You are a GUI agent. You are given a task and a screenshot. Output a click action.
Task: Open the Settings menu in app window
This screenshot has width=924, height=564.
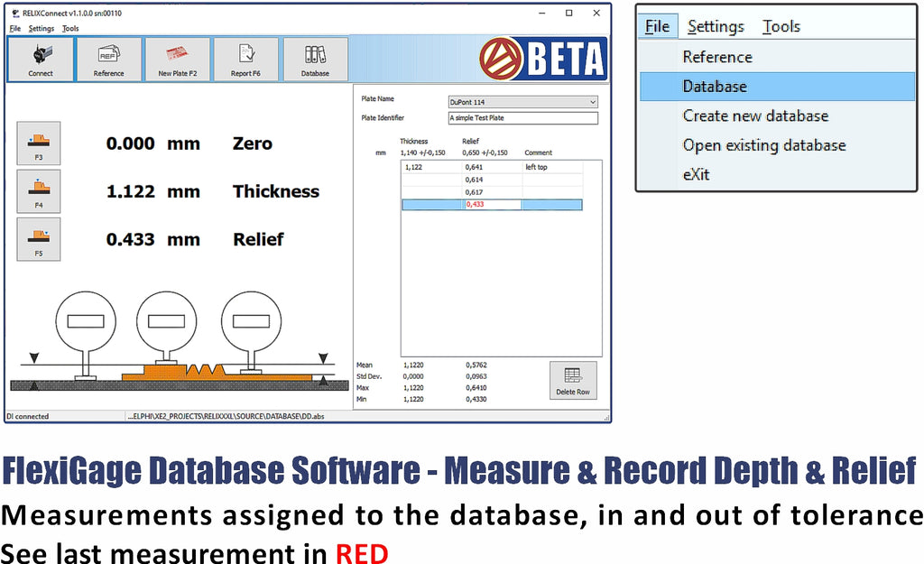click(x=41, y=28)
